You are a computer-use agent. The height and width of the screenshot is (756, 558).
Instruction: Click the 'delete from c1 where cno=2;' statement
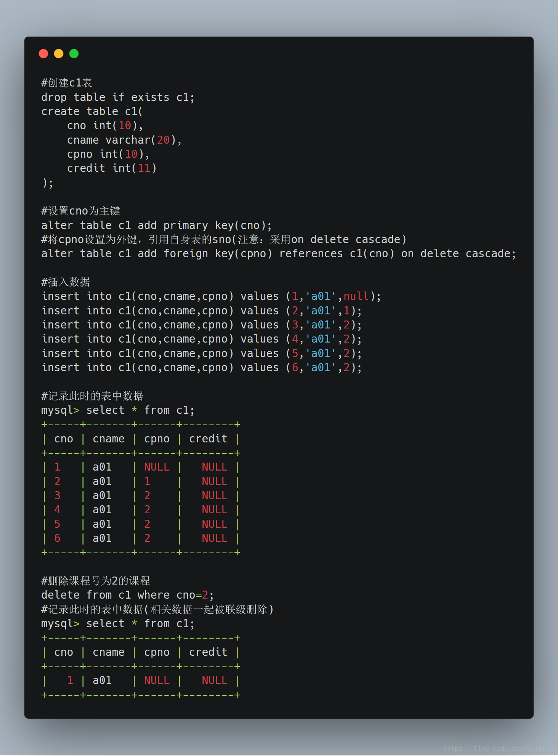pyautogui.click(x=128, y=595)
